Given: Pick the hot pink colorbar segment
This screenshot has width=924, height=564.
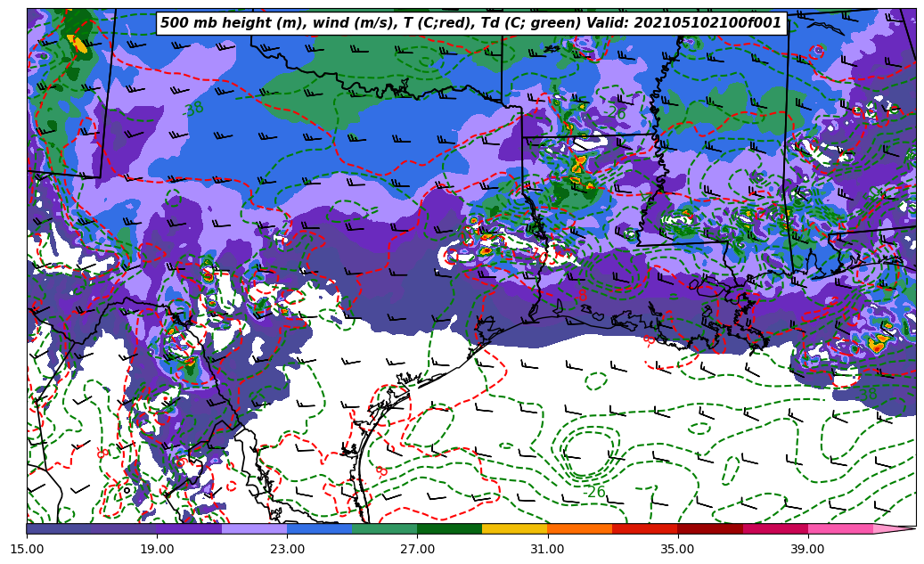Looking at the screenshot, I should pyautogui.click(x=840, y=528).
